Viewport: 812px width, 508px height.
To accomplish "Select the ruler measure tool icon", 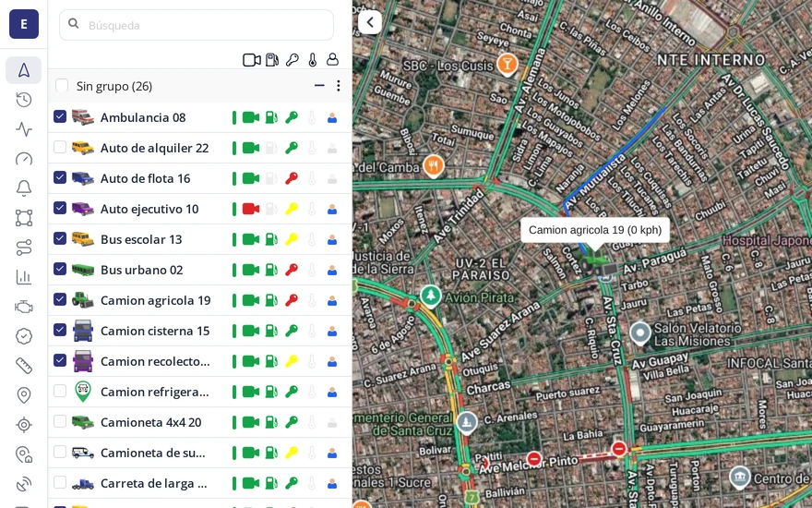I will point(24,366).
